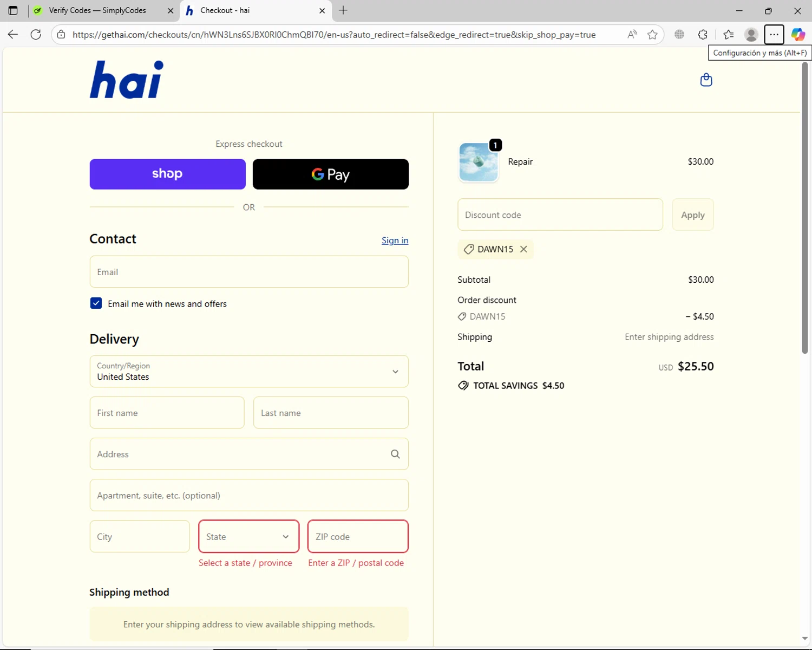The height and width of the screenshot is (650, 812).
Task: Pay with Google Pay button
Action: [331, 174]
